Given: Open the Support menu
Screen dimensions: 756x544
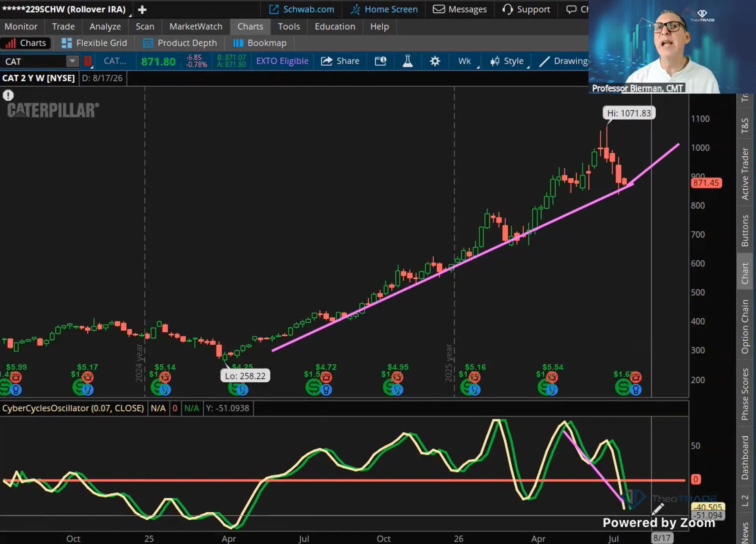Looking at the screenshot, I should coord(526,9).
